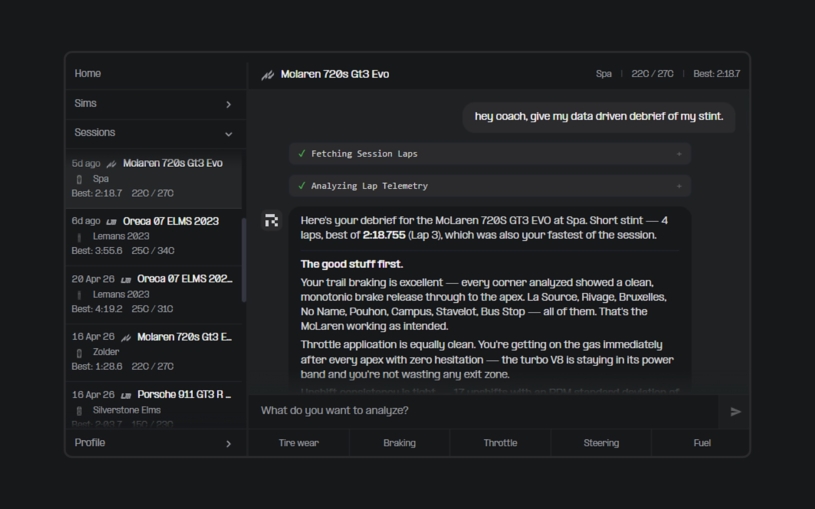This screenshot has height=509, width=815.
Task: Click the '250 / 340' value
Action: click(153, 251)
